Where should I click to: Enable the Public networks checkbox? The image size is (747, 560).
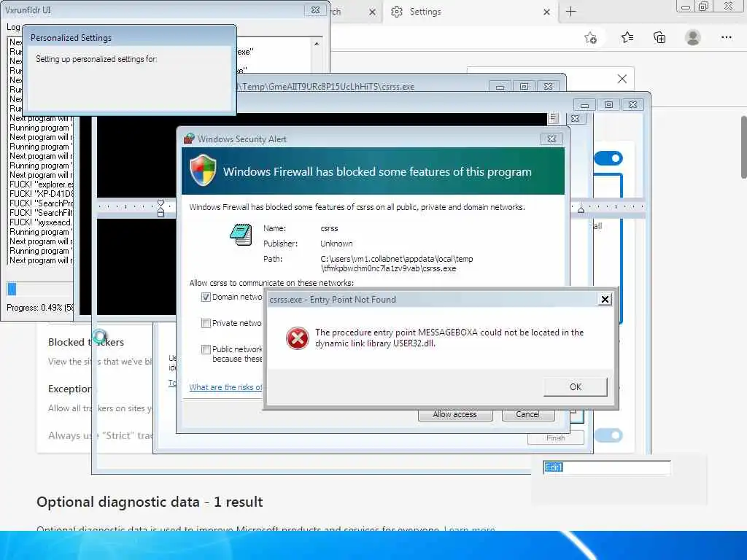[x=206, y=349]
